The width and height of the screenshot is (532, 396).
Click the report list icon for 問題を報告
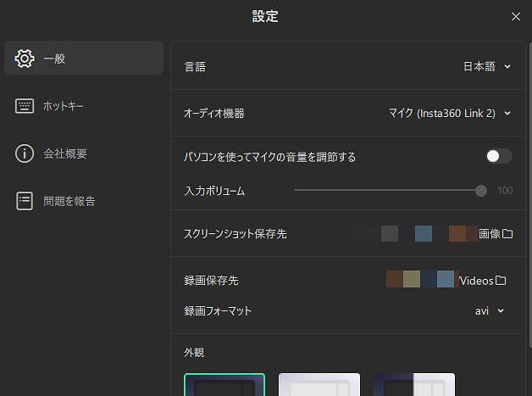point(25,201)
